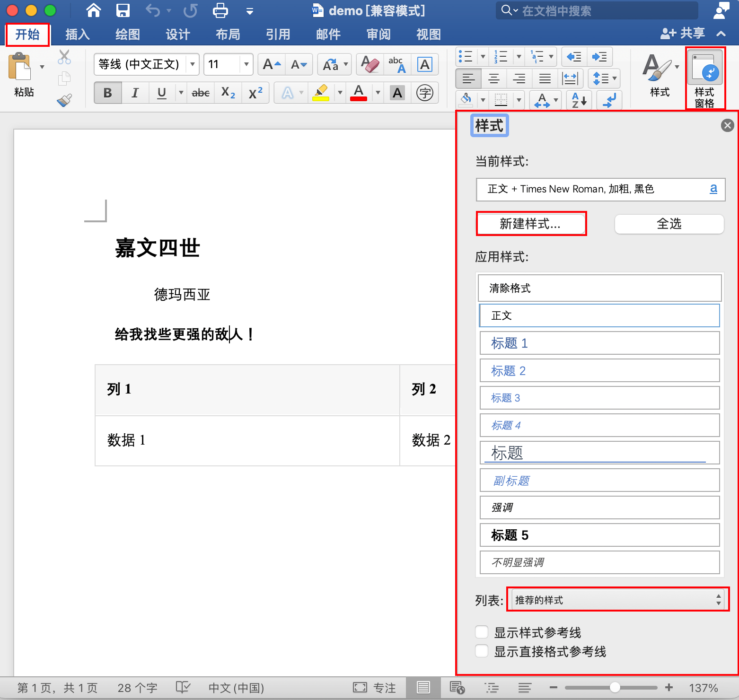Open the font name dropdown arrow
The height and width of the screenshot is (700, 739).
193,64
